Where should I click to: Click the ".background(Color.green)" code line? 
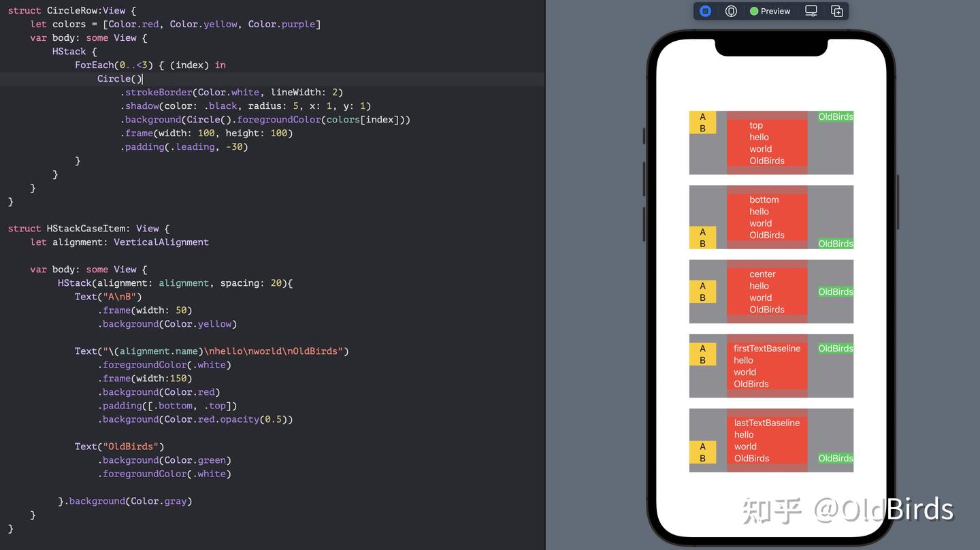(x=165, y=459)
